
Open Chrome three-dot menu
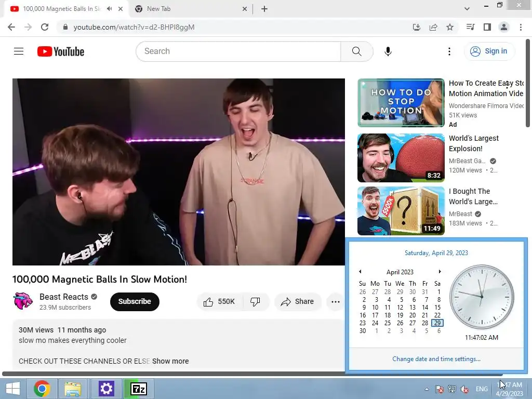[x=521, y=27]
